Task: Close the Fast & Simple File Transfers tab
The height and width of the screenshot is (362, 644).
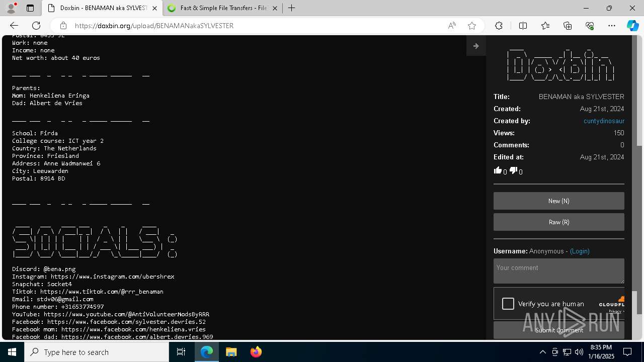Action: click(x=275, y=8)
